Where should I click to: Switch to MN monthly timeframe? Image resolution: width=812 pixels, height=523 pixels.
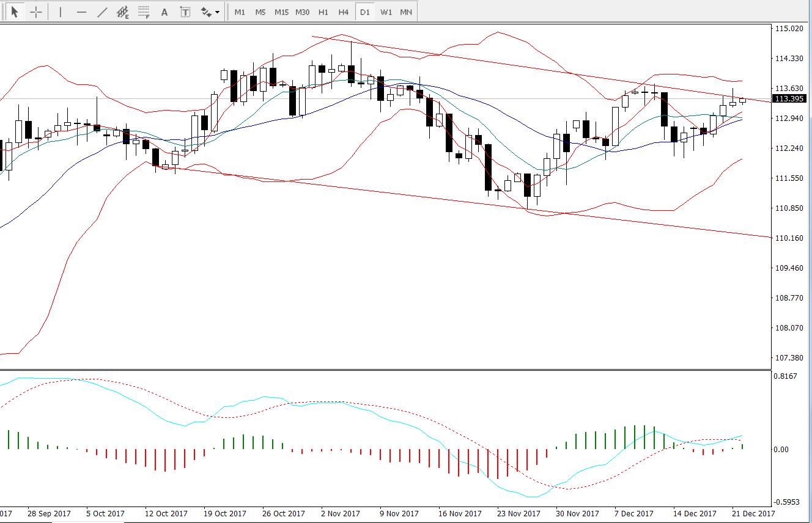coord(406,12)
